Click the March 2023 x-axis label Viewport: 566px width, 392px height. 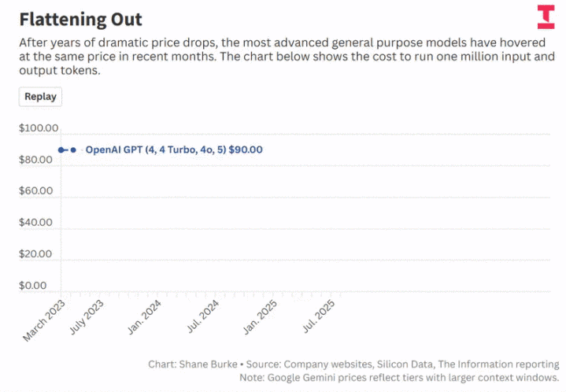46,320
